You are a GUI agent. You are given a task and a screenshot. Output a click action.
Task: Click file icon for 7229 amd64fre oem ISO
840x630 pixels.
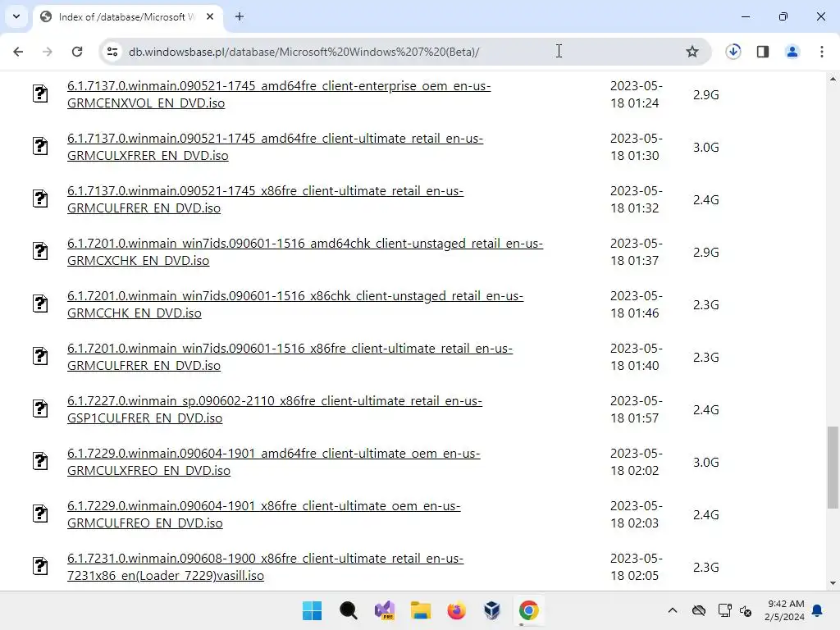click(40, 461)
